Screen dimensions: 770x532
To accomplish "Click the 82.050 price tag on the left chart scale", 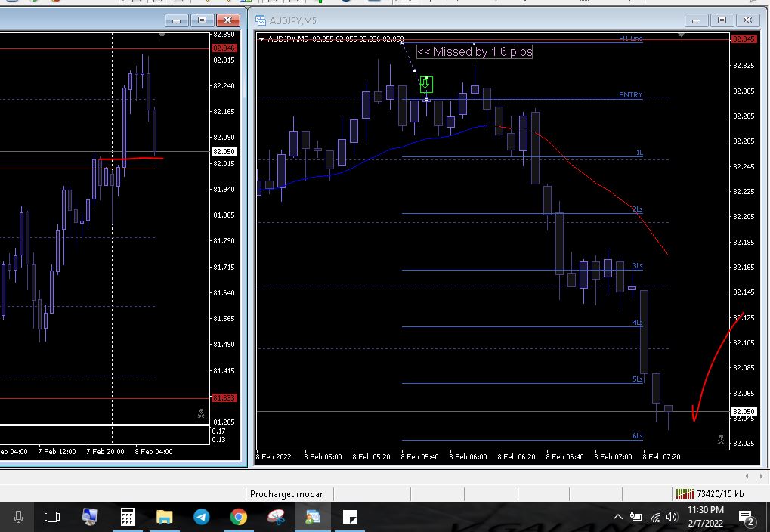I will pos(224,151).
